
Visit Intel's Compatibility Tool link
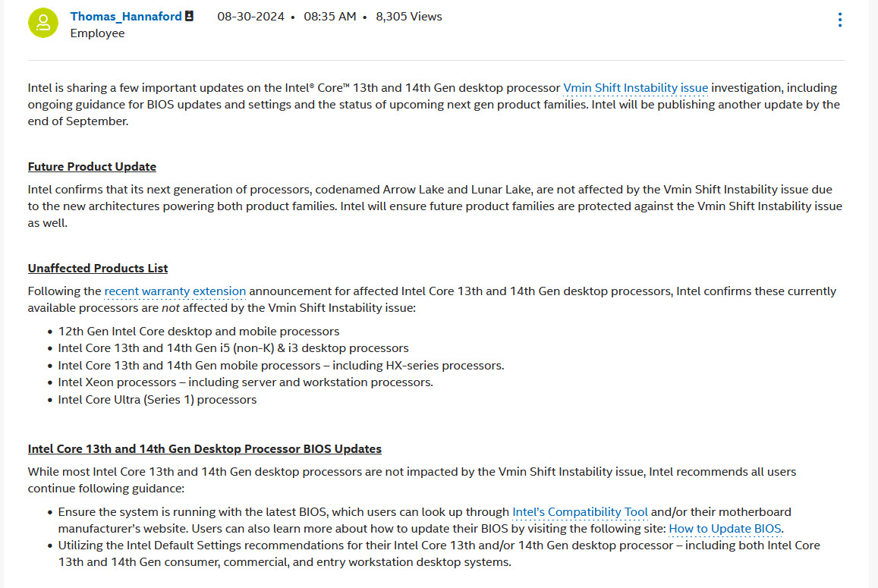point(580,512)
